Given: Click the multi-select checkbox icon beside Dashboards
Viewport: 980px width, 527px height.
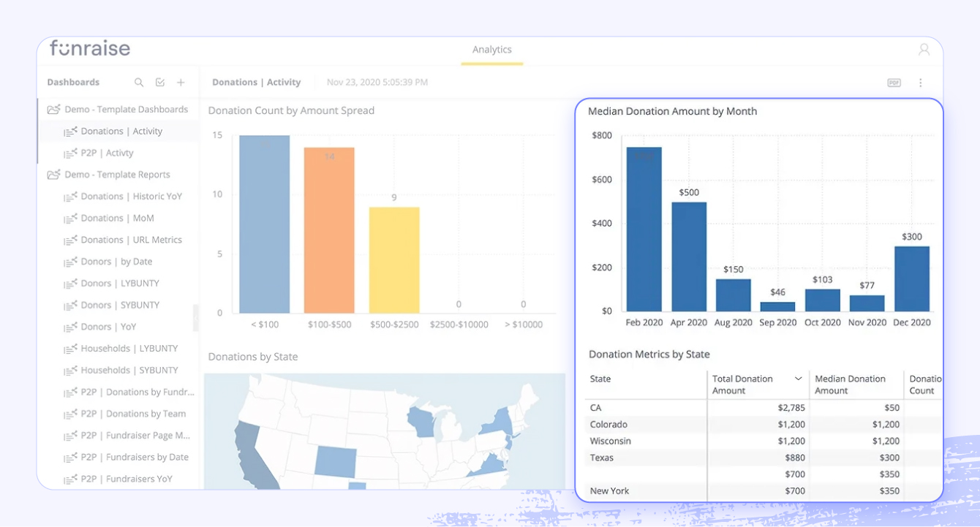Looking at the screenshot, I should pos(159,82).
